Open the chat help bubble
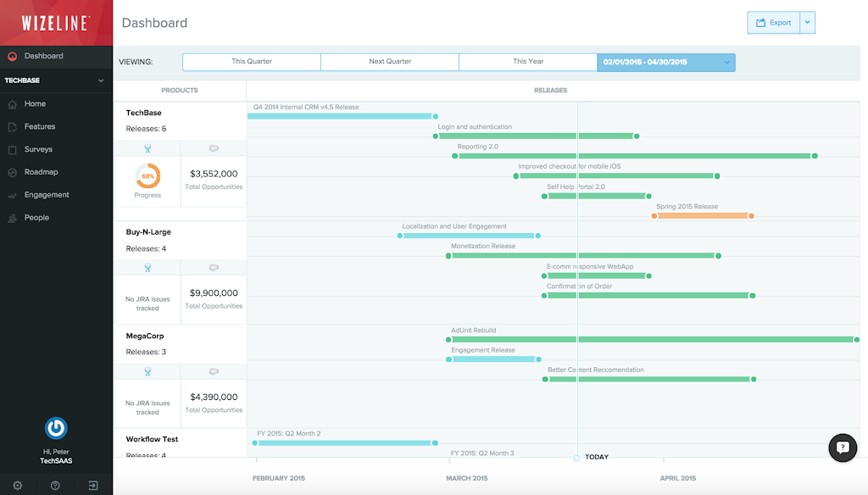 843,448
